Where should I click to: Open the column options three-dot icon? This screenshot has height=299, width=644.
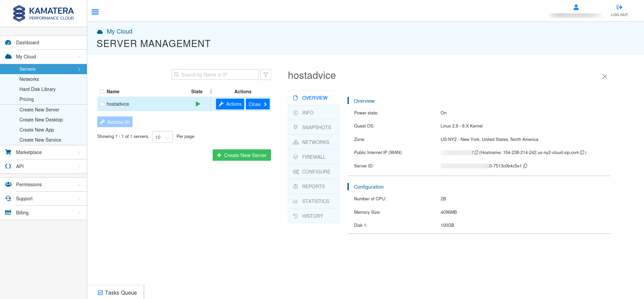click(211, 92)
